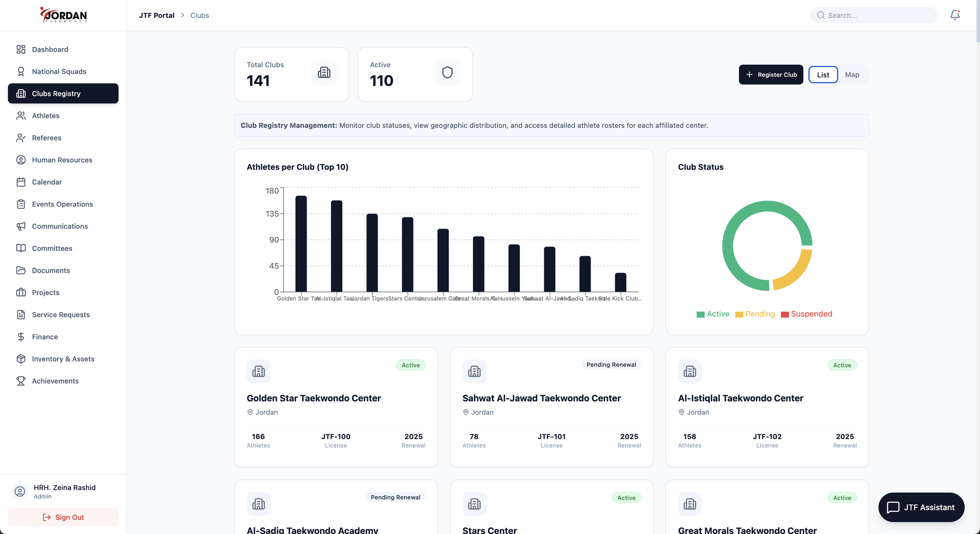Viewport: 980px width, 534px height.
Task: Click the Achievements trophy icon
Action: [x=21, y=381]
